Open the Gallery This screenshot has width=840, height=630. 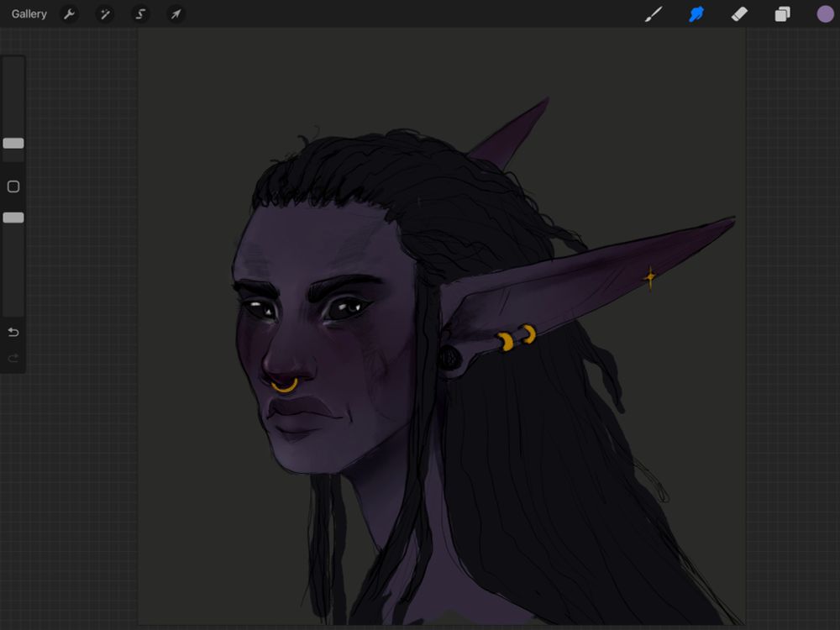pos(29,14)
